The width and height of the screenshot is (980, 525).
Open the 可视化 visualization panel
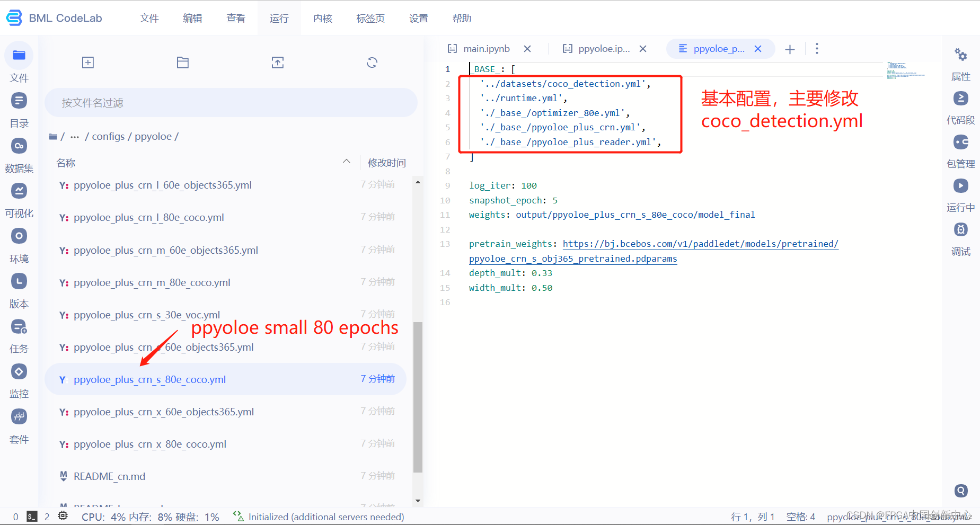click(19, 191)
